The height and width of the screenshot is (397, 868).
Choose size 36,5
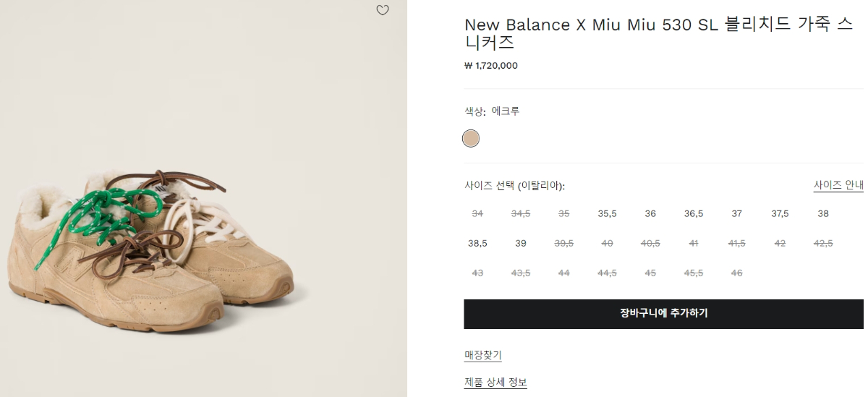(x=694, y=214)
